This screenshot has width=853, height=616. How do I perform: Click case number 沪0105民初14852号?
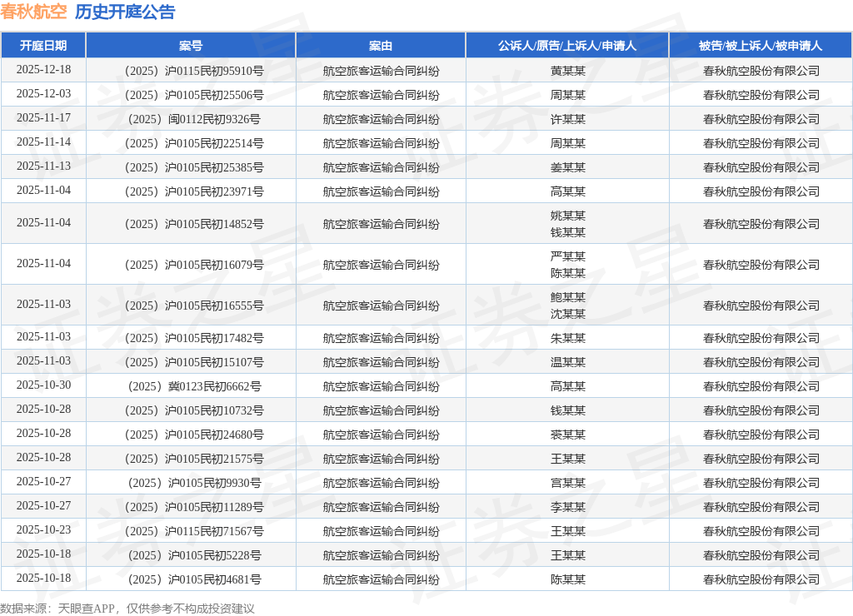click(194, 224)
